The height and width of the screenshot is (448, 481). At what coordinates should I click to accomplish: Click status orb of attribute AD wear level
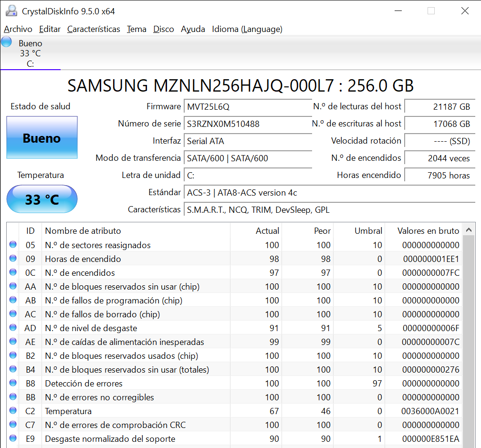click(x=13, y=328)
